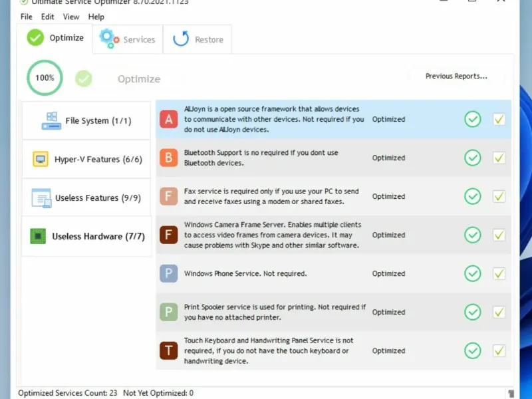
Task: Select the Hyper-V Features (6/6) category
Action: [x=86, y=159]
